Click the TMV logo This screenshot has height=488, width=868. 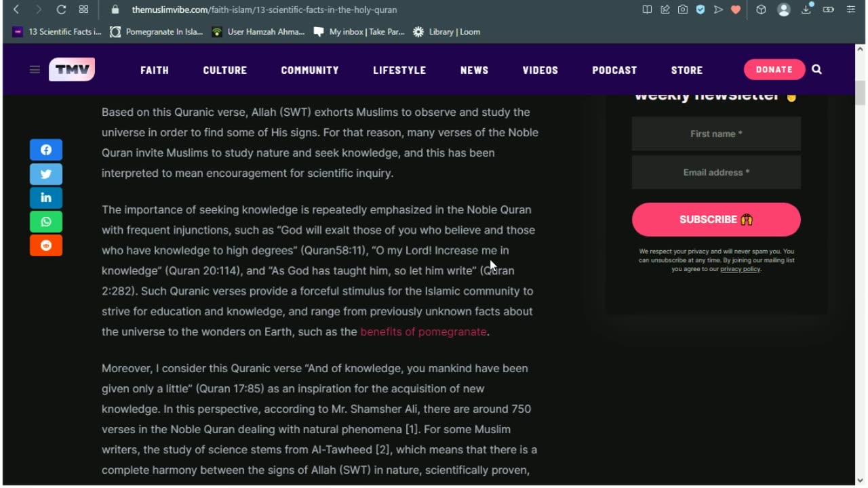tap(72, 69)
